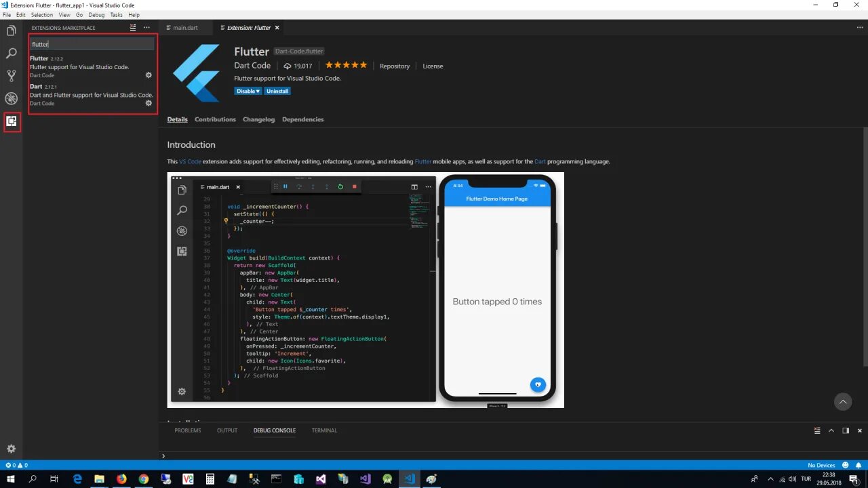Click the Dart Code publisher name
868x488 pixels.
(x=252, y=66)
